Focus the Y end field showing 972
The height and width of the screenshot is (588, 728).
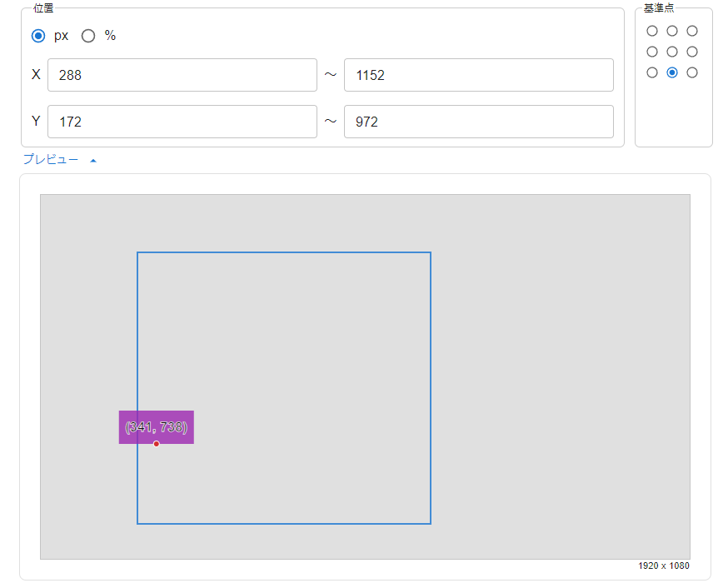[478, 122]
